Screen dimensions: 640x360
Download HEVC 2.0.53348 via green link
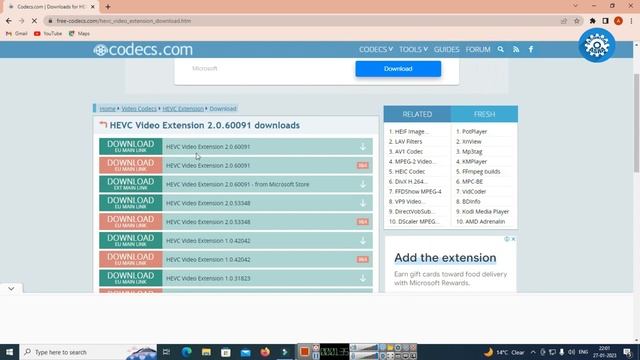coord(131,203)
